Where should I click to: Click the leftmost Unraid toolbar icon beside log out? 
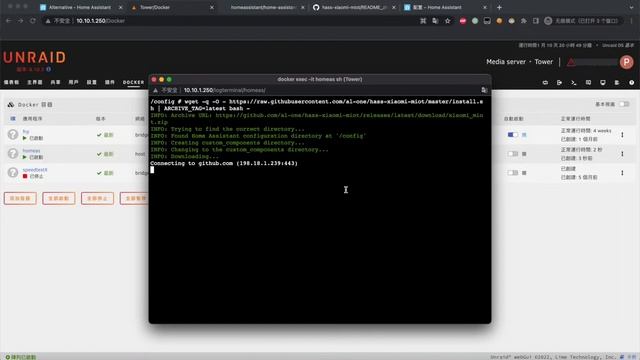(x=545, y=82)
